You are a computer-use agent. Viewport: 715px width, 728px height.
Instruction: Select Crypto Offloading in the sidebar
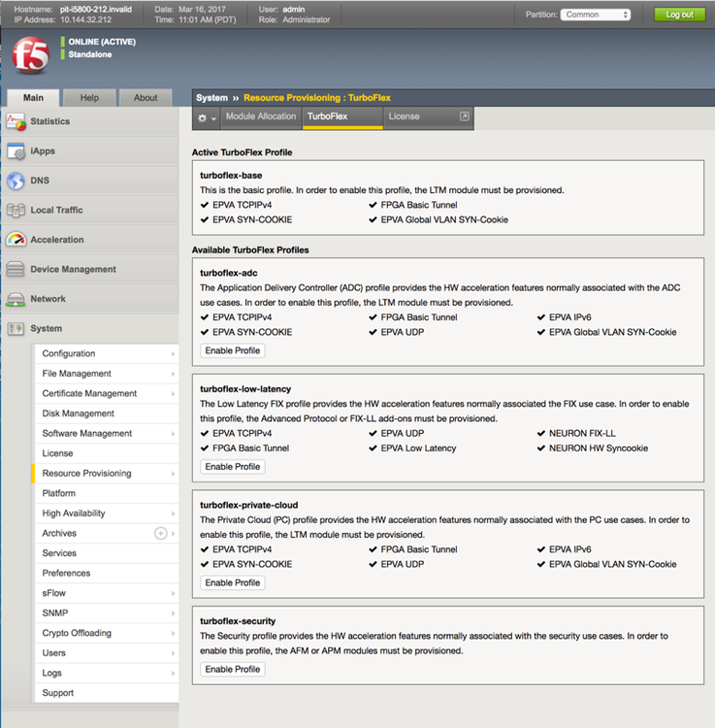point(77,633)
